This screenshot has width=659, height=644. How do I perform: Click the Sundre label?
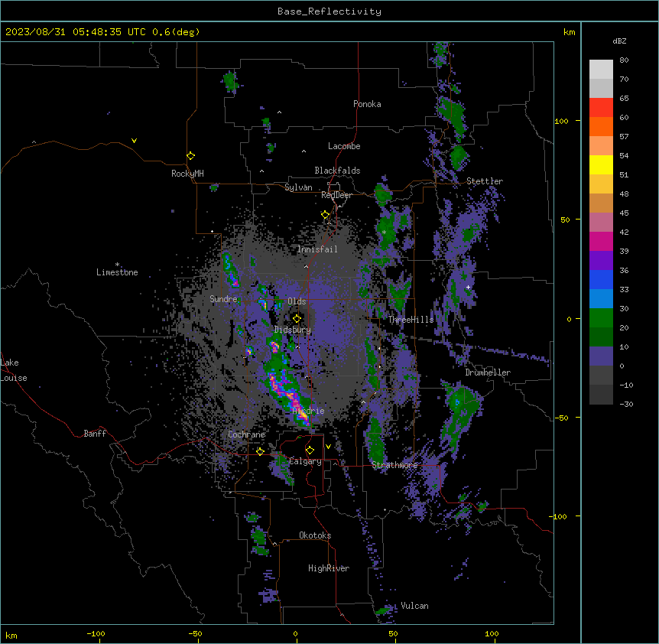coord(223,299)
